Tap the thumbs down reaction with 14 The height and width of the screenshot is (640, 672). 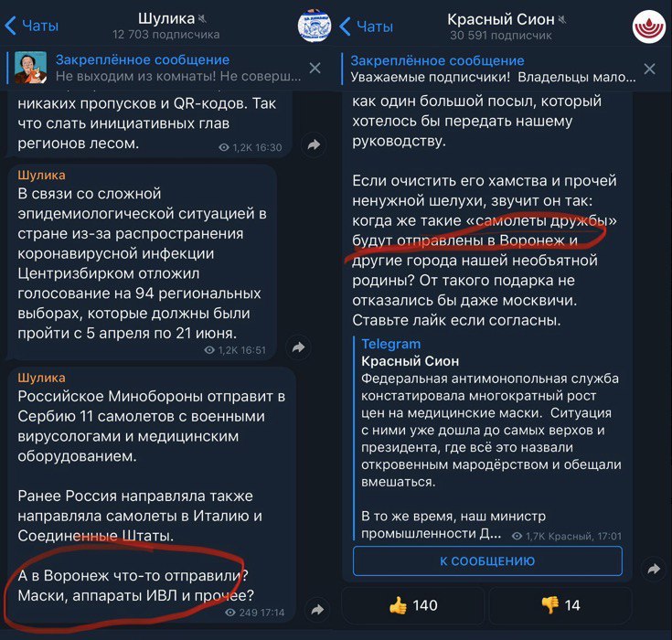tap(560, 605)
